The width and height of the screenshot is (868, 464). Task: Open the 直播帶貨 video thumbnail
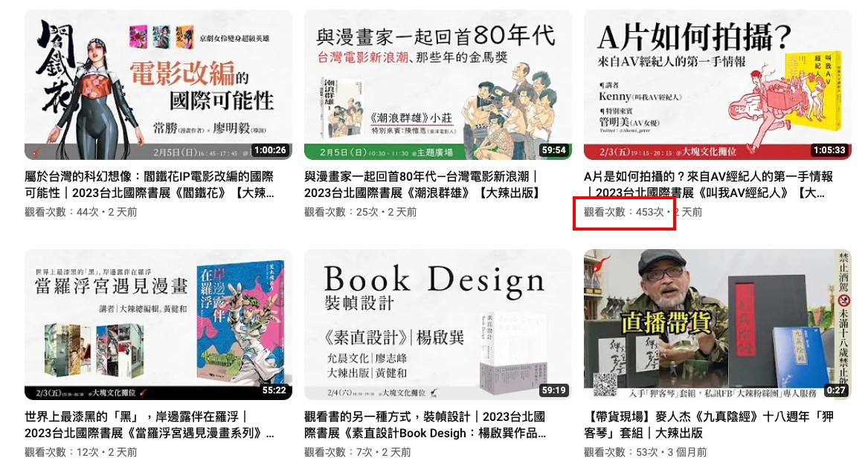pos(718,324)
